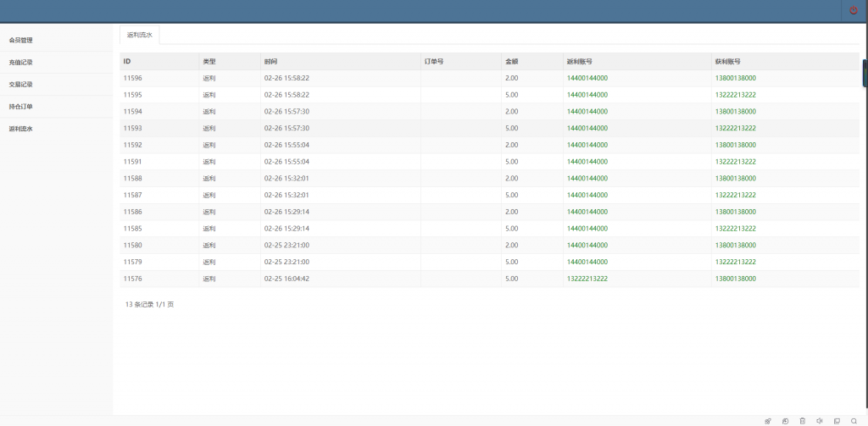The width and height of the screenshot is (868, 426).
Task: Go to 交易记录 in the sidebar
Action: tap(20, 85)
